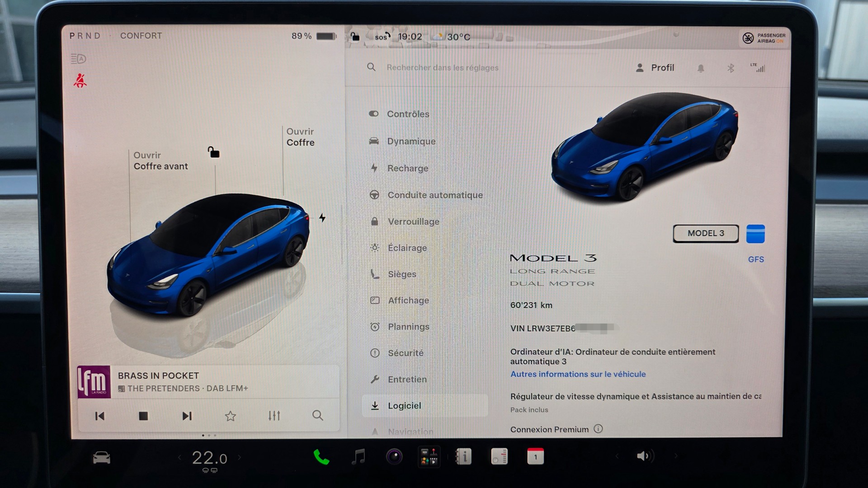Viewport: 868px width, 488px height.
Task: Click the GFS link
Action: (x=756, y=259)
